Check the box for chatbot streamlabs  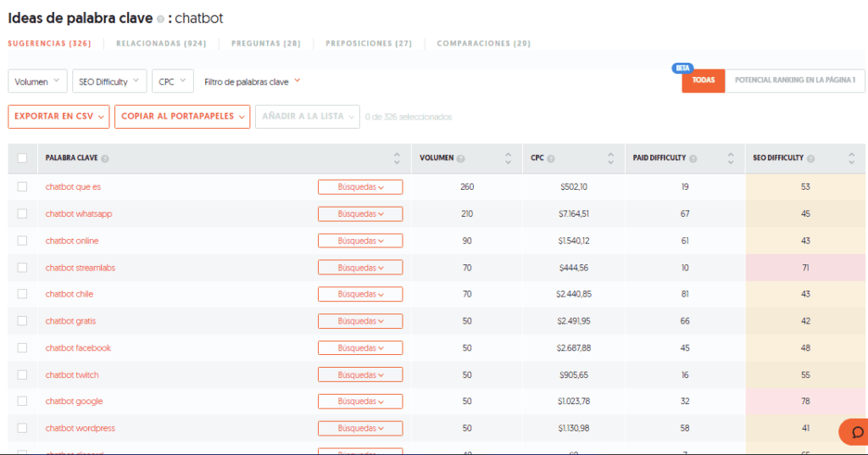pos(22,268)
